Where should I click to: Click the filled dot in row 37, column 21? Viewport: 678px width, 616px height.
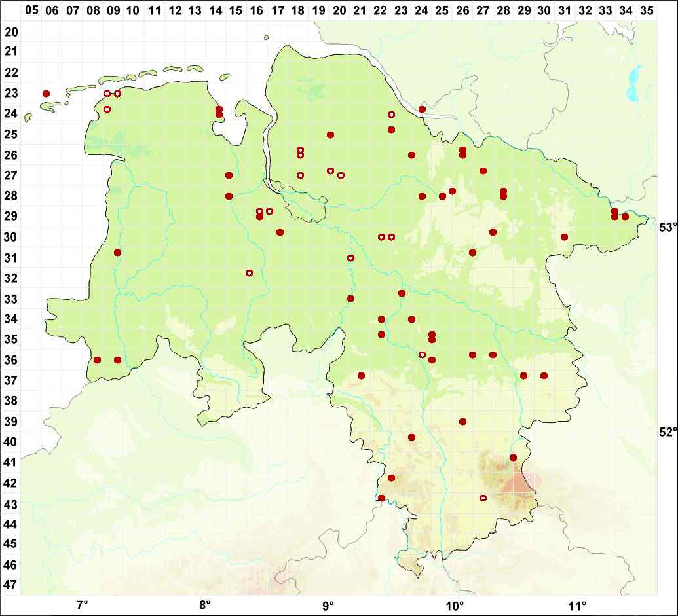point(361,376)
